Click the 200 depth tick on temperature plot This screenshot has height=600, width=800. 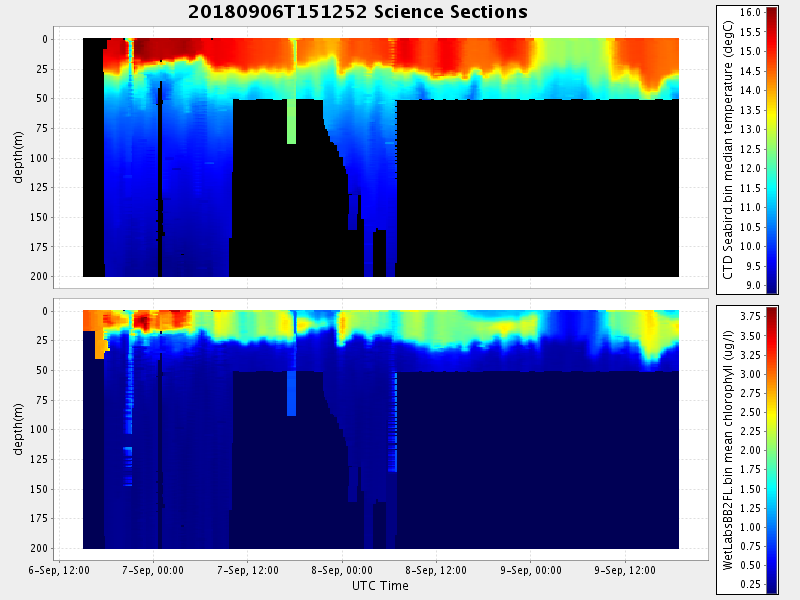38,276
